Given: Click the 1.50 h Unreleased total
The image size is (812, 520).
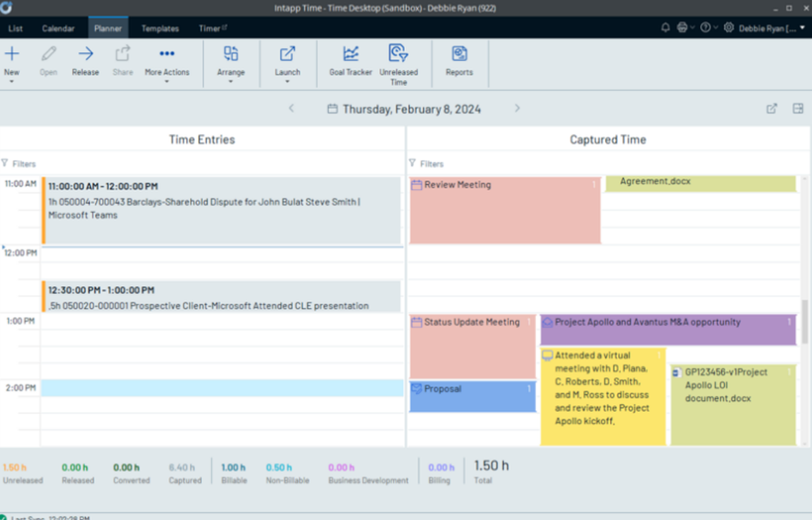Looking at the screenshot, I should tap(15, 467).
